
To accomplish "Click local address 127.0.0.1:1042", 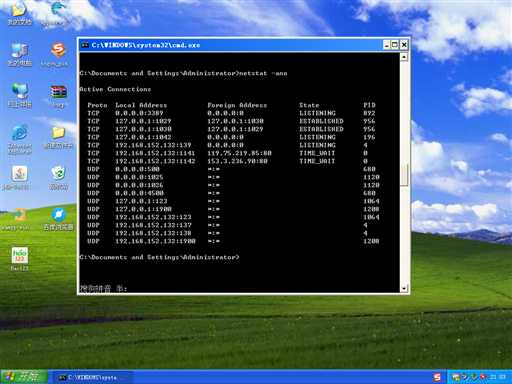I will 143,137.
